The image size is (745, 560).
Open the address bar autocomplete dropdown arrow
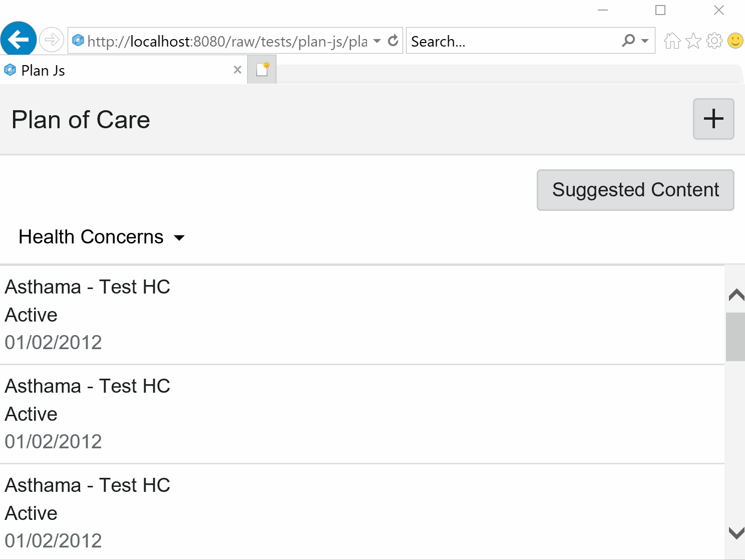click(377, 41)
